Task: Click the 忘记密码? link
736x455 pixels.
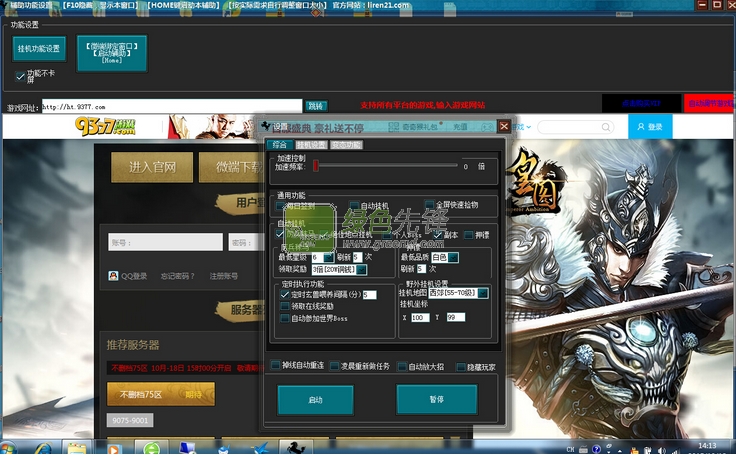Action: click(177, 276)
